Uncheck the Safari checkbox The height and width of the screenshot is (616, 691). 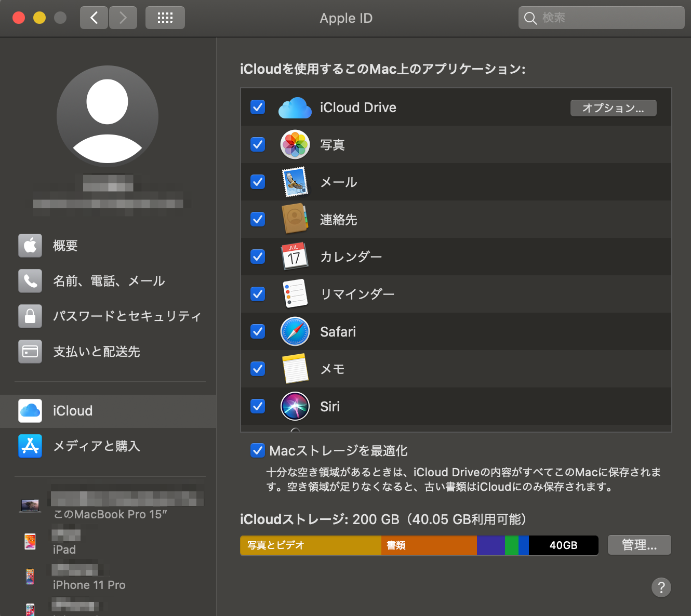258,331
